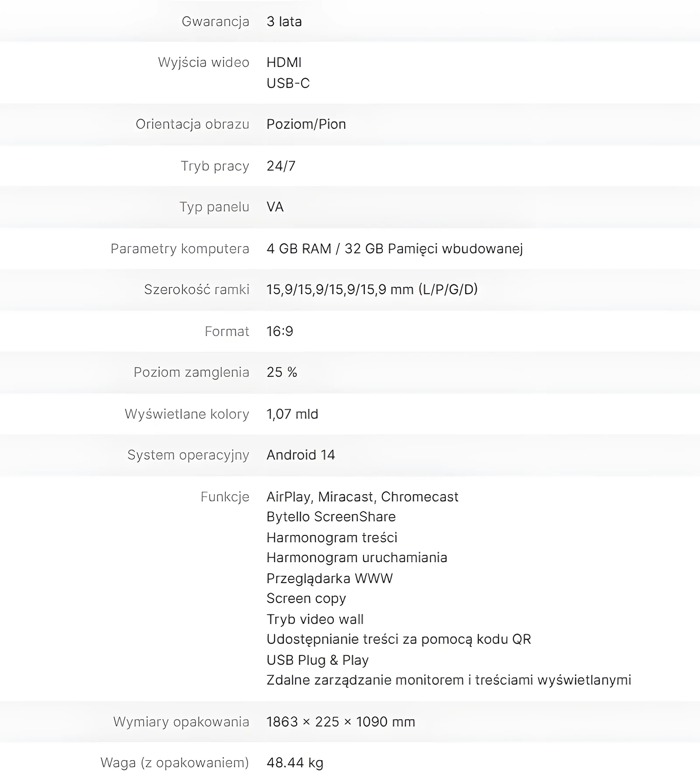
Task: Click the USB Plug & Play entry
Action: (x=318, y=660)
